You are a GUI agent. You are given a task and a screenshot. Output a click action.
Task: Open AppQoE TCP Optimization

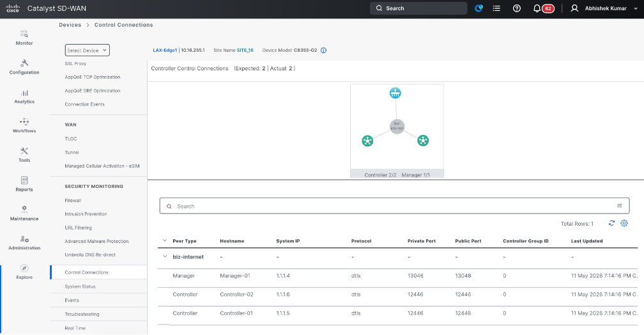(x=93, y=77)
